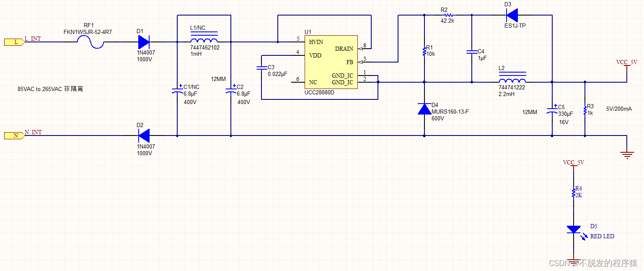The width and height of the screenshot is (644, 271).
Task: Select diode D2 on neutral line
Action: (144, 135)
